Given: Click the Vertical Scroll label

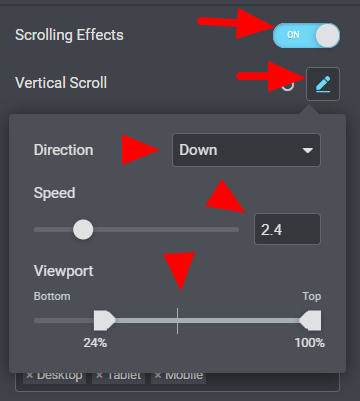Looking at the screenshot, I should click(61, 83).
